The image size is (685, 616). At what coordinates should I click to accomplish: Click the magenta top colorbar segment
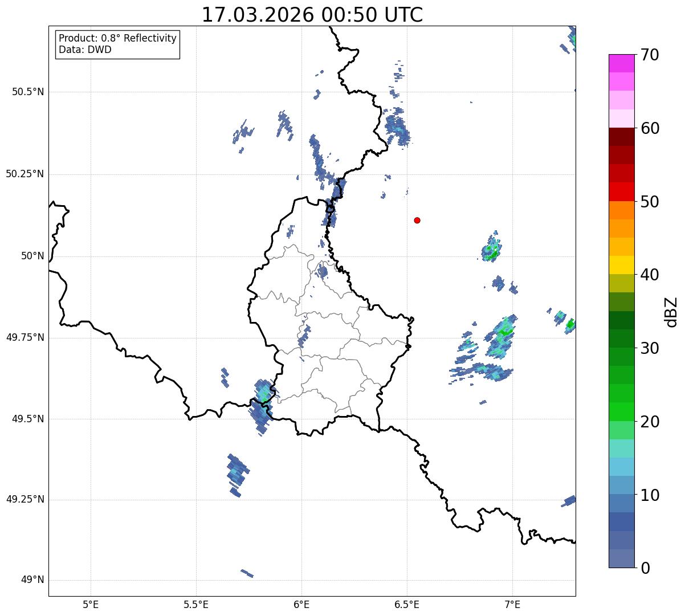[x=621, y=63]
